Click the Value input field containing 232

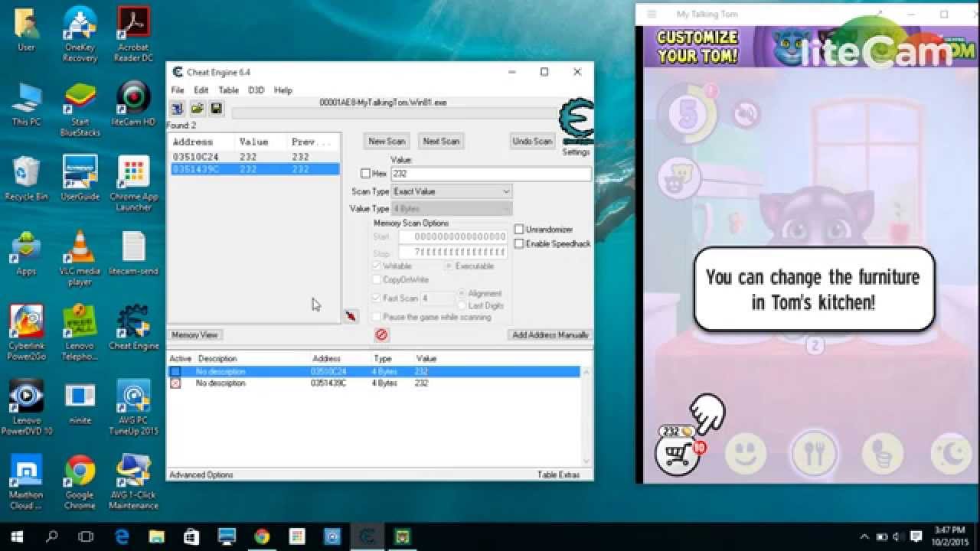click(491, 174)
